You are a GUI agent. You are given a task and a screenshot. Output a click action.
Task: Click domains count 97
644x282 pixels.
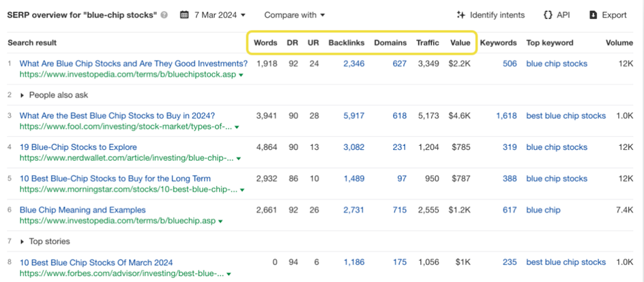click(402, 178)
